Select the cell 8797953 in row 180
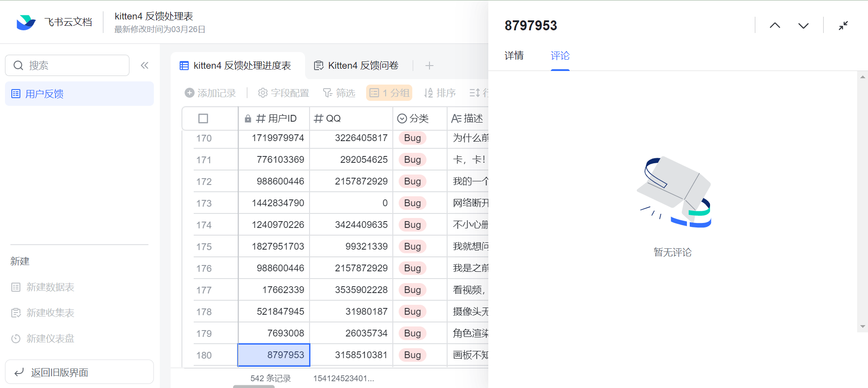Viewport: 868px width, 388px height. click(274, 355)
